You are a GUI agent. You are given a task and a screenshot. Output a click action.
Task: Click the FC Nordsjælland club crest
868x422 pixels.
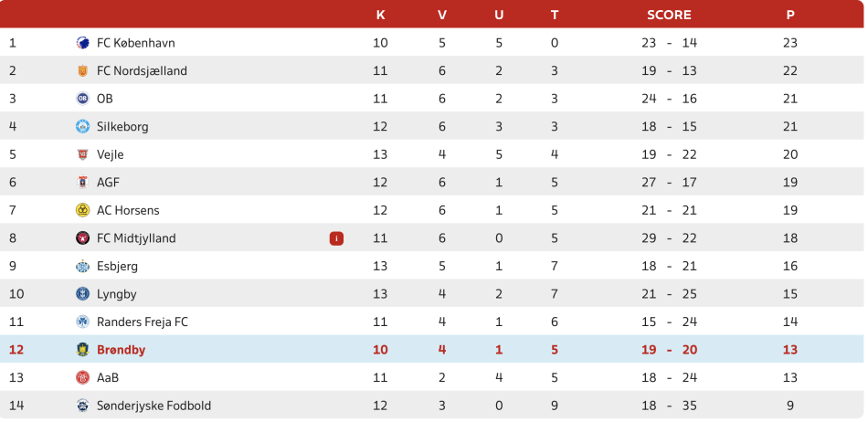click(x=82, y=70)
